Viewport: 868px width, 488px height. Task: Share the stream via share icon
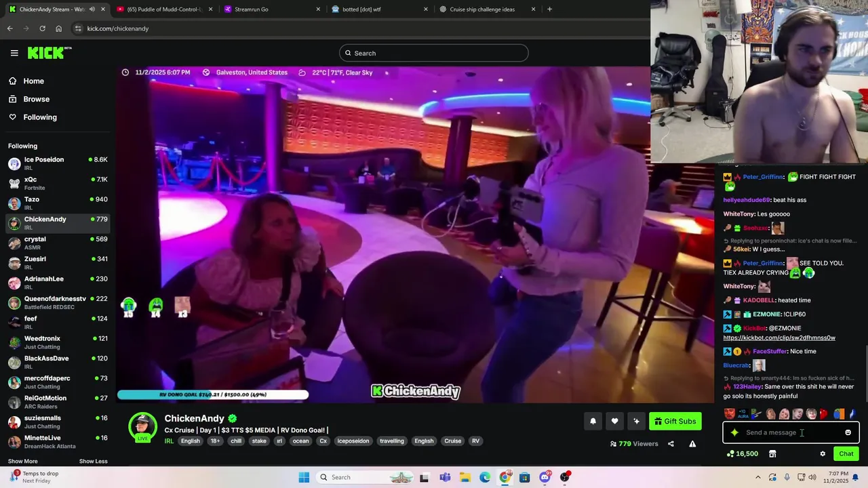pos(671,444)
